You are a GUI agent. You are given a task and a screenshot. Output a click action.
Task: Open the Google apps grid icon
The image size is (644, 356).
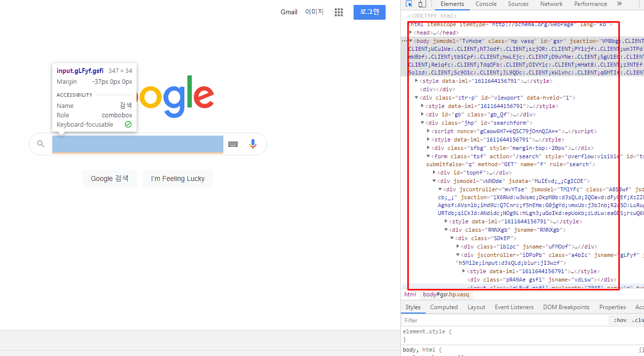pyautogui.click(x=339, y=12)
